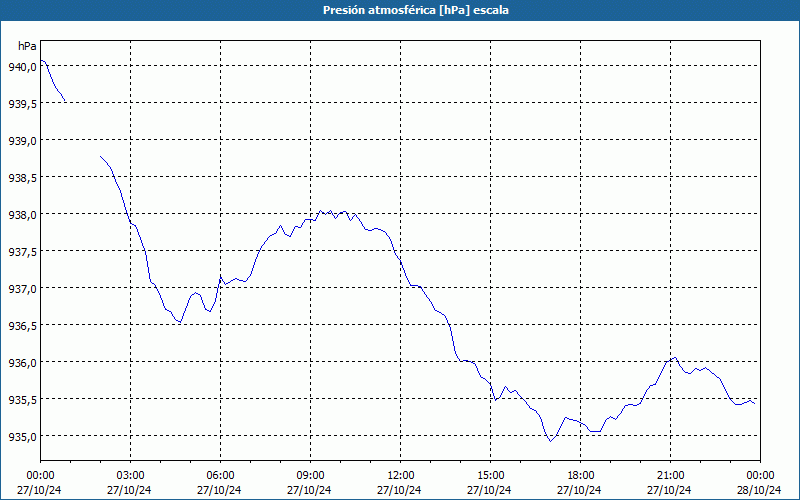Select the 938,5 y-axis value
The image size is (800, 500).
[22, 178]
